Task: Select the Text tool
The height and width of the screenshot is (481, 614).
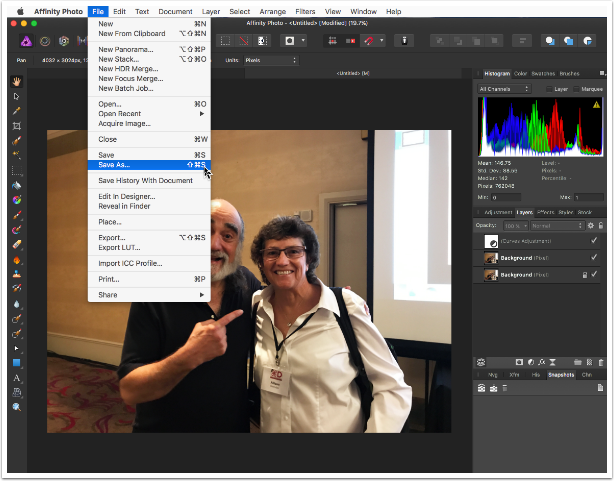Action: coord(17,378)
